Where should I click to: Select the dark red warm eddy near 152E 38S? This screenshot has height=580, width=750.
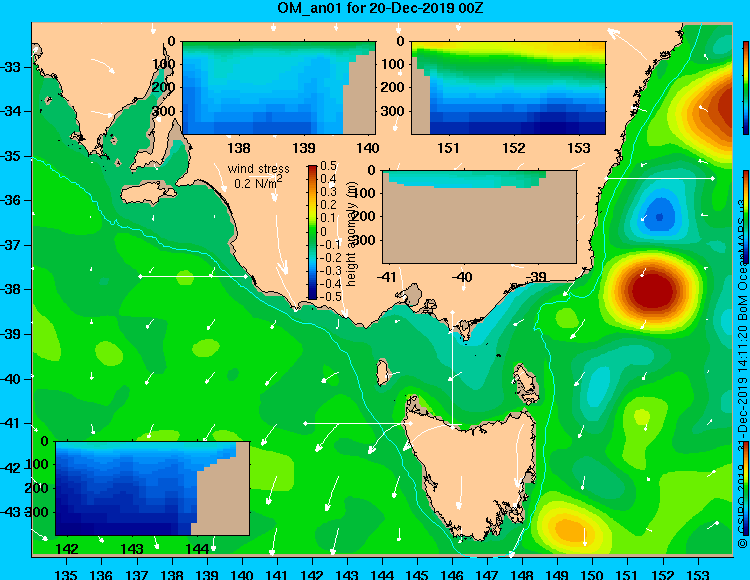(x=654, y=290)
